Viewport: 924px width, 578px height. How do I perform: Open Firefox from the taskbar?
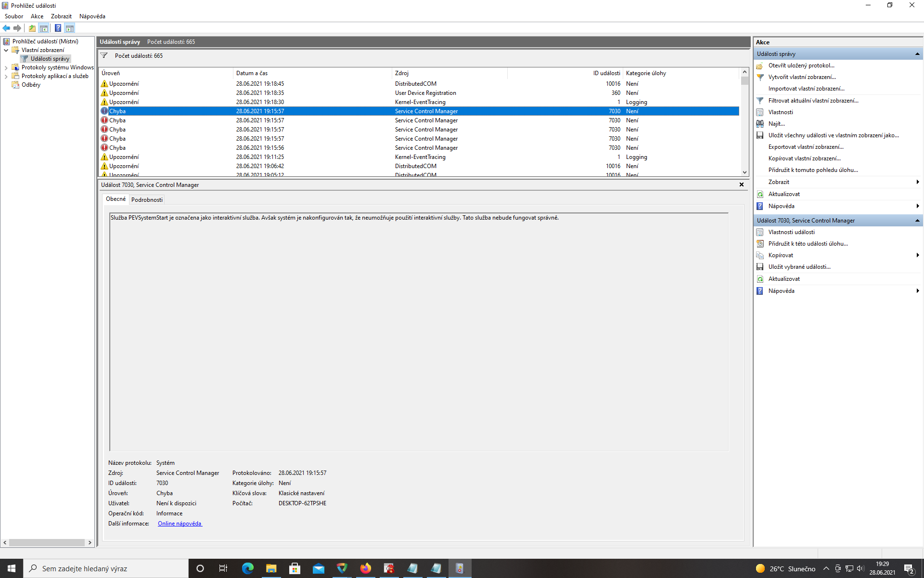click(366, 568)
